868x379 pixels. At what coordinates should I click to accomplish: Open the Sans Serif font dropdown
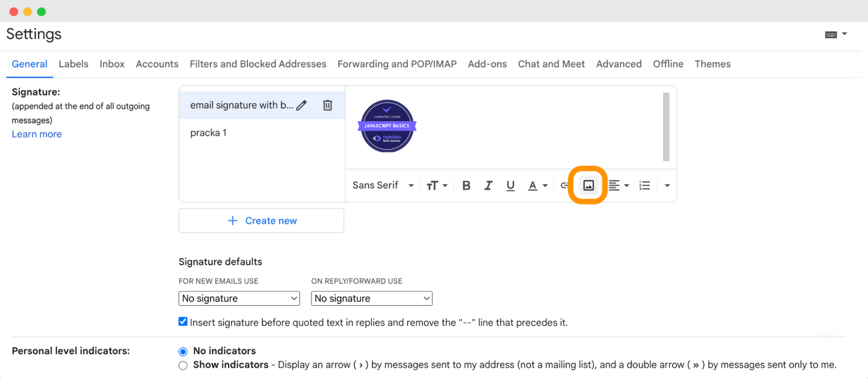tap(383, 186)
